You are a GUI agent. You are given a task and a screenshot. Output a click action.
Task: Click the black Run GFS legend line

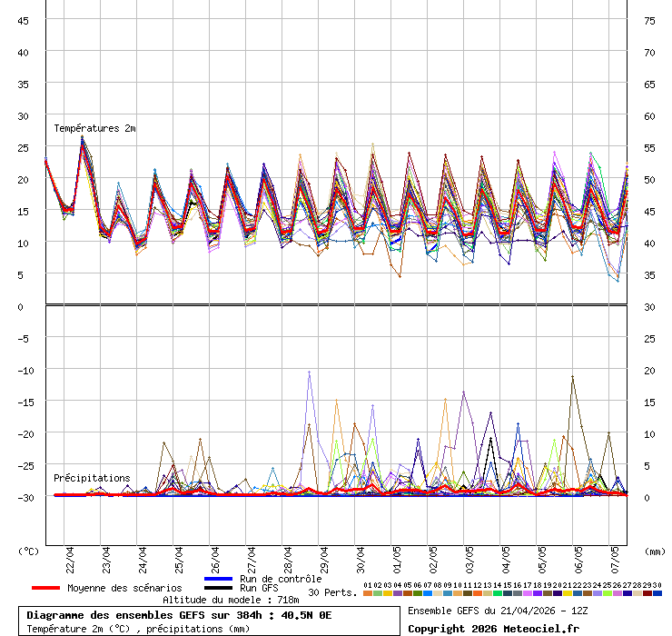click(x=219, y=588)
